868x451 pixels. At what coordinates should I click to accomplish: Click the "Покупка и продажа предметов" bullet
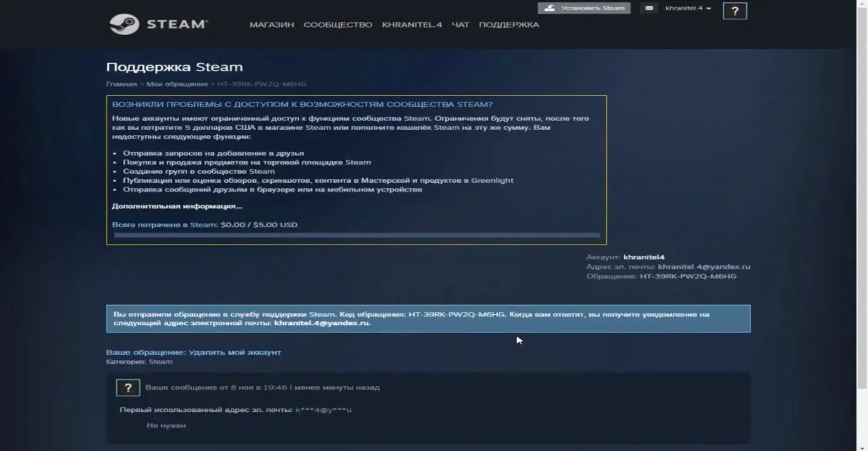tap(247, 162)
